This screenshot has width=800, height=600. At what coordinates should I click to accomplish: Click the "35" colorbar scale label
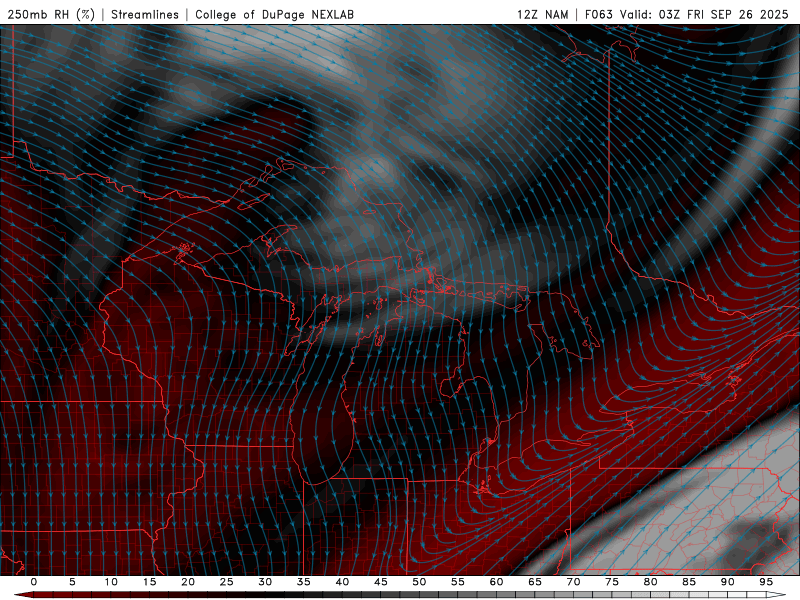click(x=304, y=582)
